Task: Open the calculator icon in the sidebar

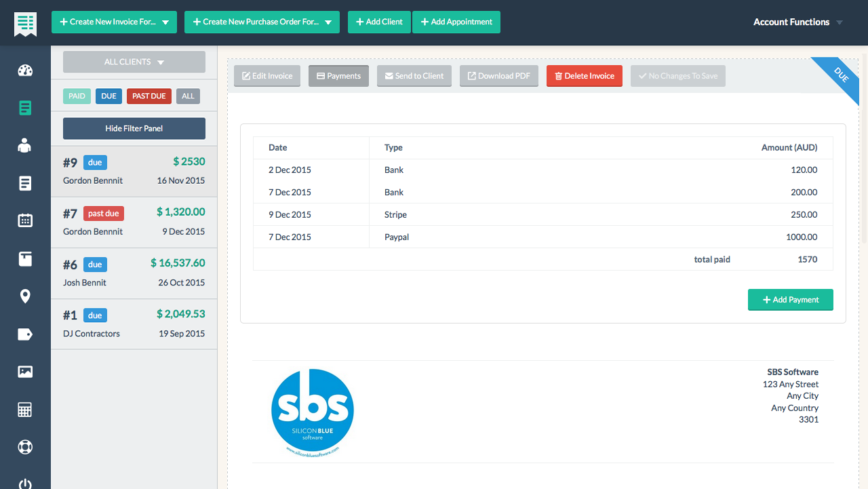Action: point(24,409)
